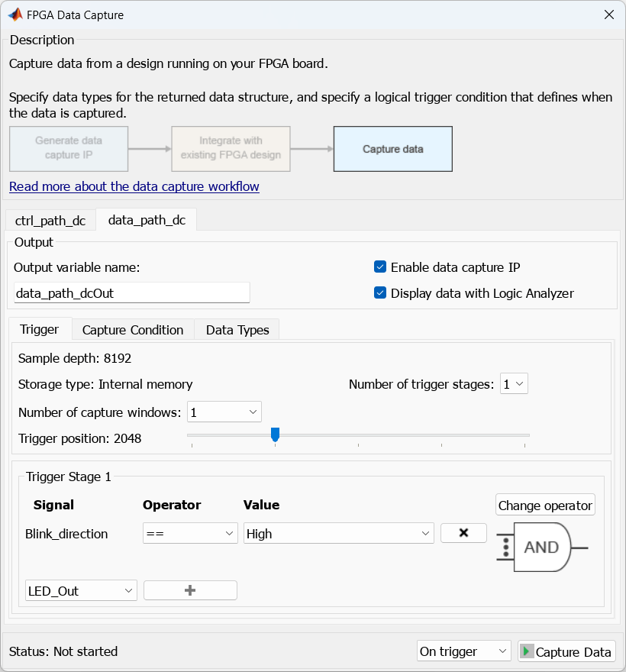Uncheck Display data with Logic Analyzer
The width and height of the screenshot is (626, 672).
click(380, 293)
